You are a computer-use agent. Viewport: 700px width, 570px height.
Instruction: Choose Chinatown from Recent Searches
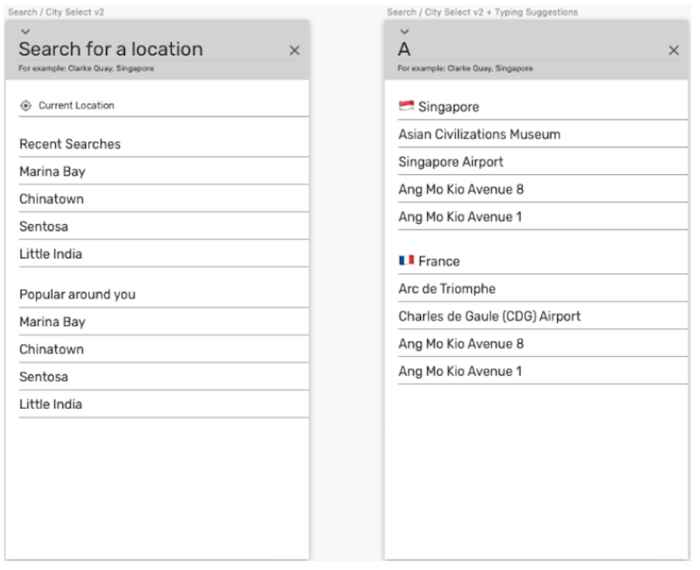click(x=51, y=199)
